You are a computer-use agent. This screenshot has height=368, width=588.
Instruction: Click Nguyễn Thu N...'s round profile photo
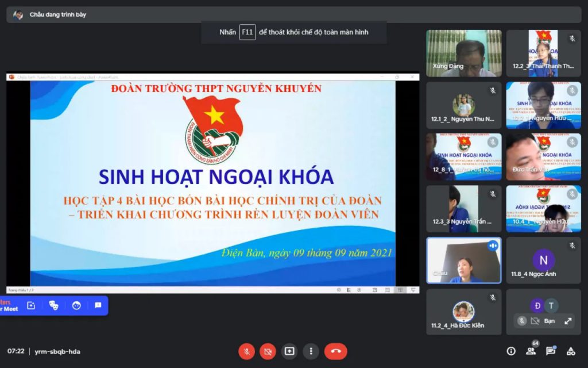point(463,105)
